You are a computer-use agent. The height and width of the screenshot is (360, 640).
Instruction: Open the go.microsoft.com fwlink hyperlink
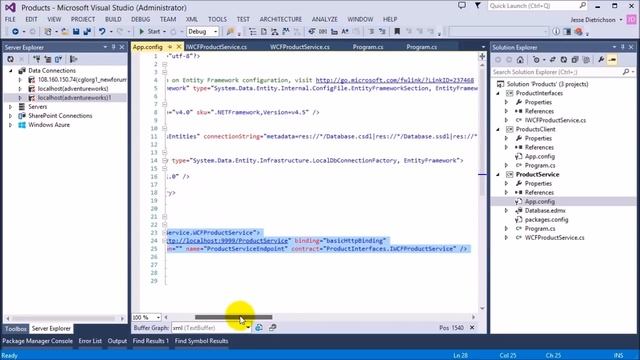pos(395,80)
